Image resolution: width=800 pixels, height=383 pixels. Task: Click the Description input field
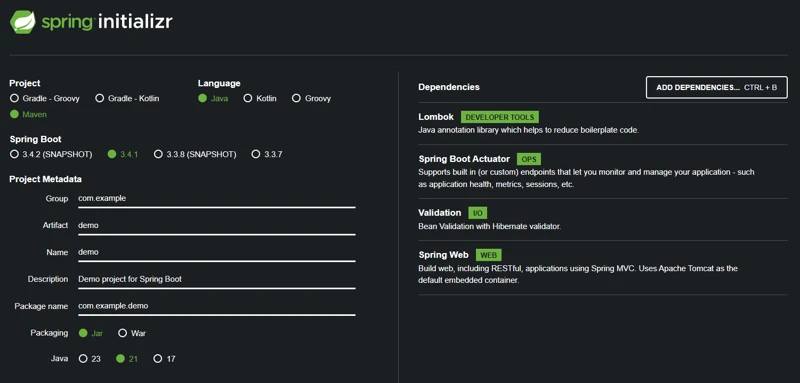[216, 280]
